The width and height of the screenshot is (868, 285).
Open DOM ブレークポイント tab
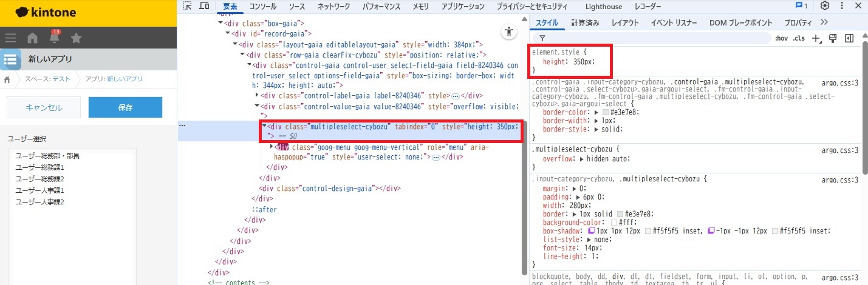[740, 22]
